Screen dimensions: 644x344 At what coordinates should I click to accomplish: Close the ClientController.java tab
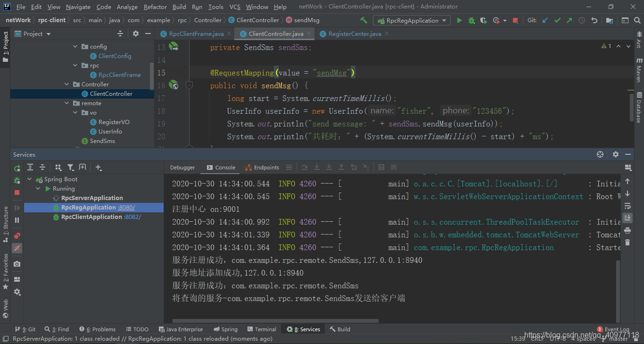[x=309, y=34]
